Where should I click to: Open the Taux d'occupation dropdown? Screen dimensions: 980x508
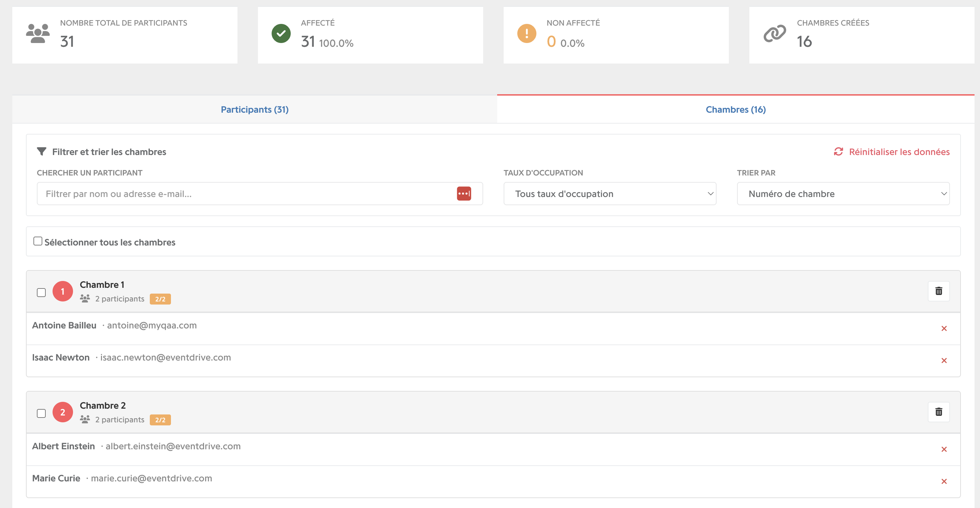tap(610, 194)
